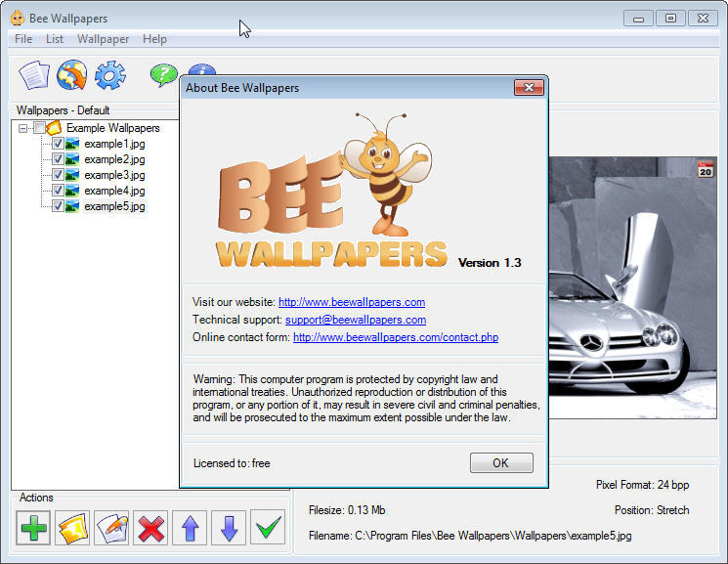Click the Example Wallpapers folder icon
The height and width of the screenshot is (564, 728).
pyautogui.click(x=54, y=128)
